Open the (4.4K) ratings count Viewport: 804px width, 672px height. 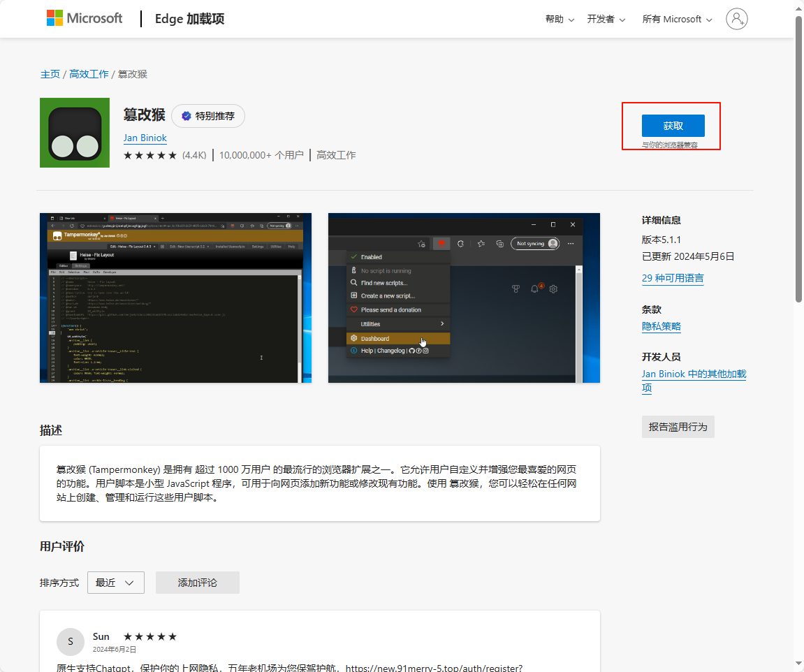coord(194,155)
